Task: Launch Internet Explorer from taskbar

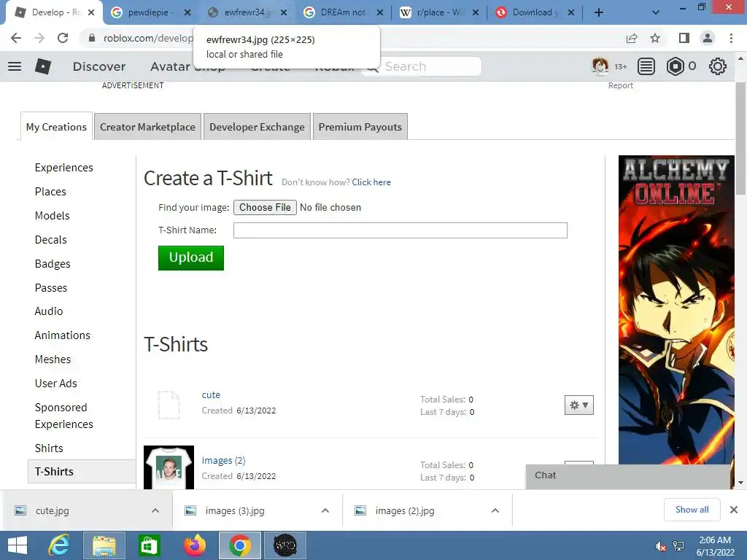Action: tap(58, 545)
